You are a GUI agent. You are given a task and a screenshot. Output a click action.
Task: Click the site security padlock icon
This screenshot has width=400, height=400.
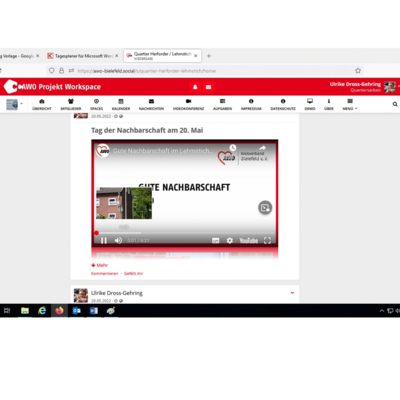pos(61,70)
